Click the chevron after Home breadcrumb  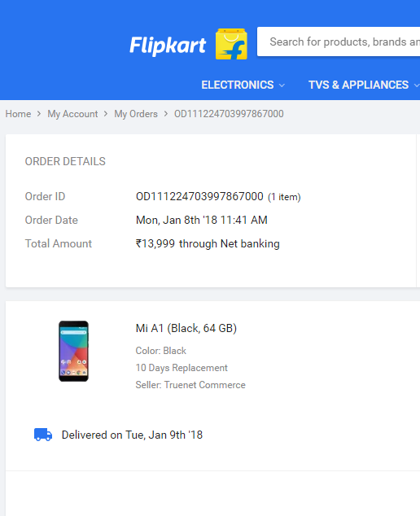coord(39,113)
